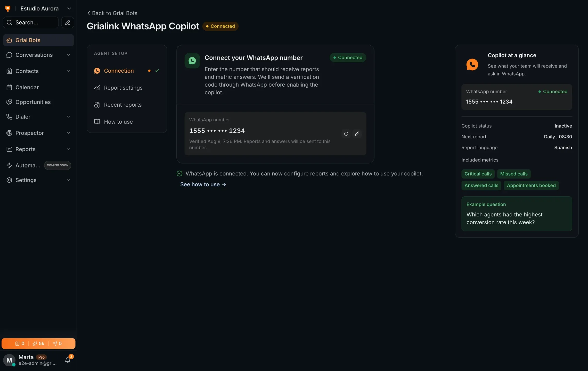Expand the Reports submenu chevron
The width and height of the screenshot is (588, 371).
[x=68, y=149]
